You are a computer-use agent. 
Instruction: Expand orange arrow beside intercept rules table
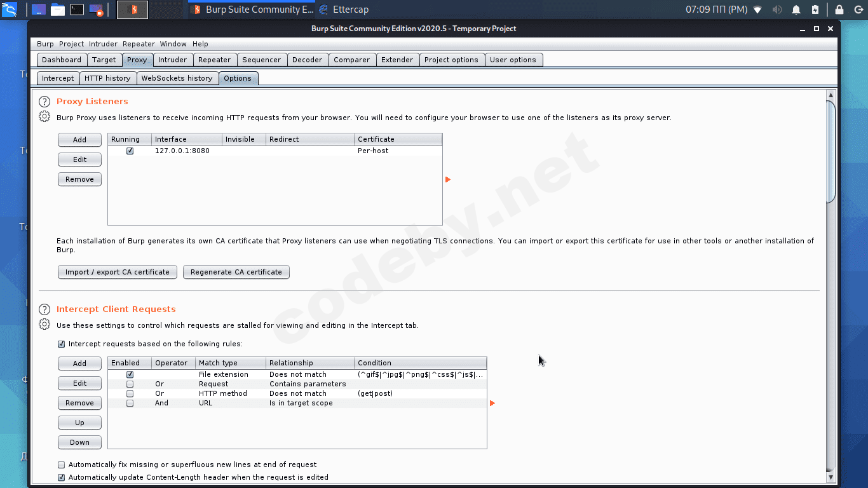492,403
